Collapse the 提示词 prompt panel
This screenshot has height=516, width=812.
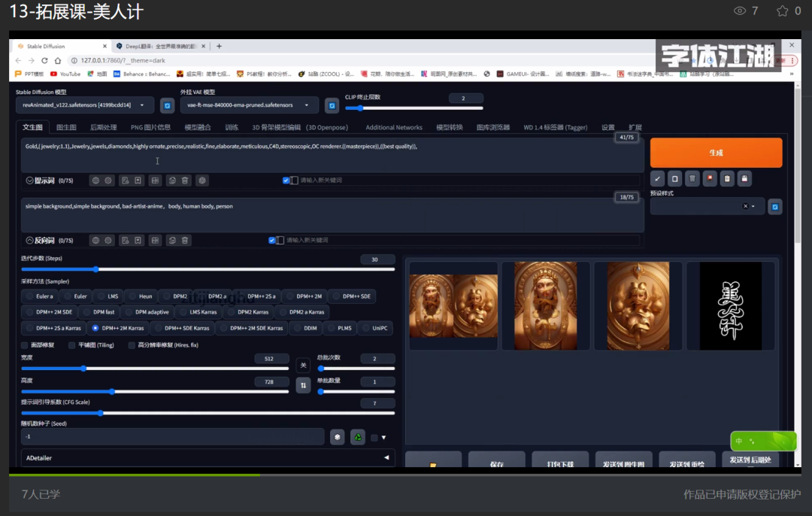click(29, 181)
